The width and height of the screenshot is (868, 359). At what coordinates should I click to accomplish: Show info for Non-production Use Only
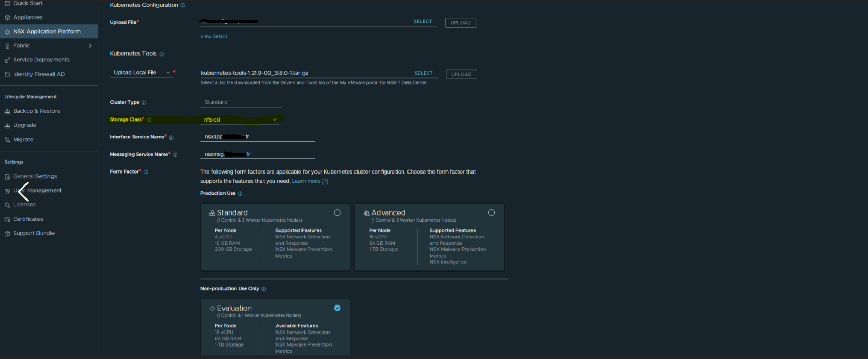pyautogui.click(x=264, y=289)
